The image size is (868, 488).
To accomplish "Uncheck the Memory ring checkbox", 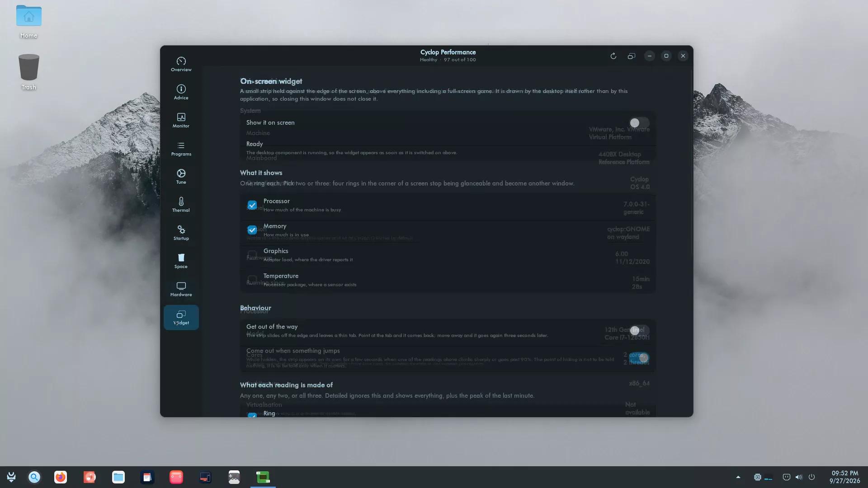I will [252, 230].
